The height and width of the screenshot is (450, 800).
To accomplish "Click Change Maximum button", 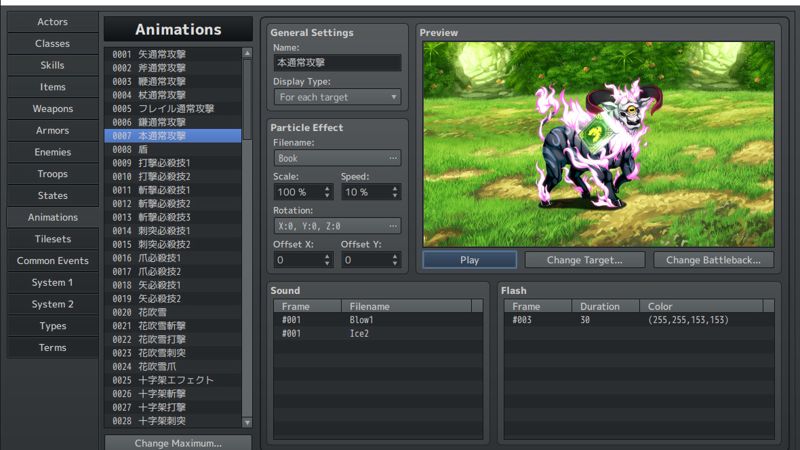I will [x=178, y=443].
